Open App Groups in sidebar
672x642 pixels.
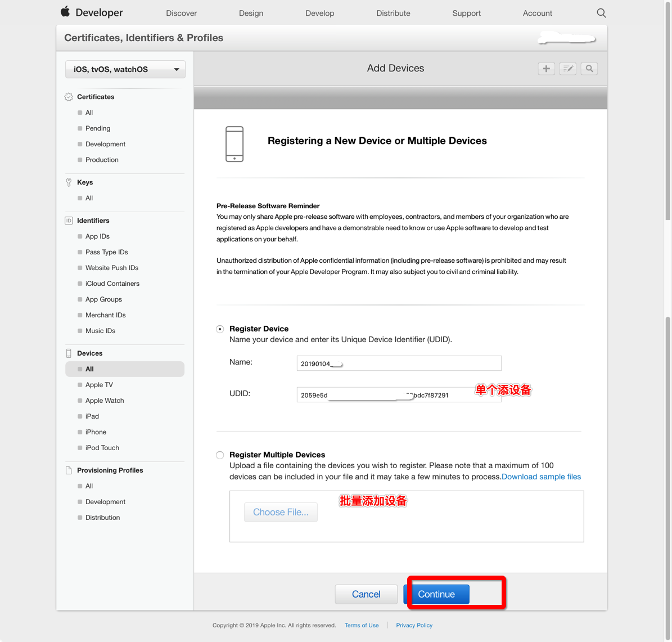coord(103,299)
